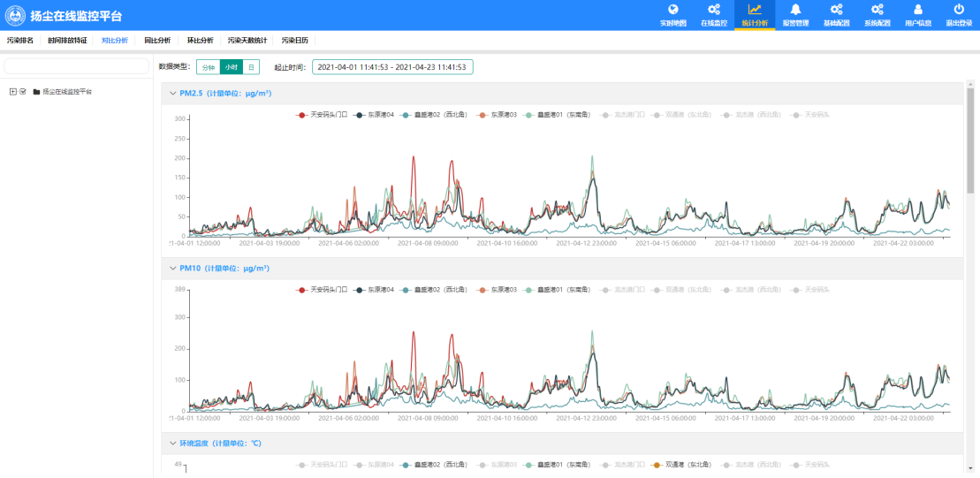Click the 统计分析 chart icon
The width and height of the screenshot is (980, 478).
(754, 10)
